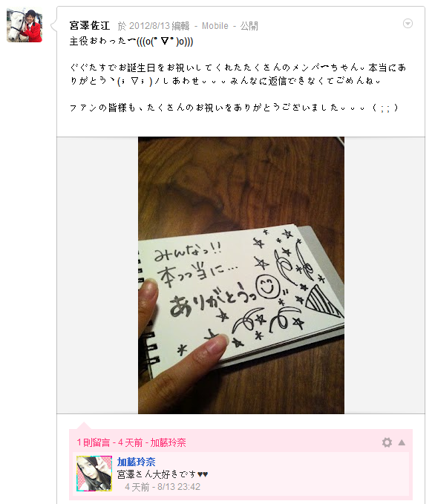Click the comment settings gear icon

(x=387, y=442)
